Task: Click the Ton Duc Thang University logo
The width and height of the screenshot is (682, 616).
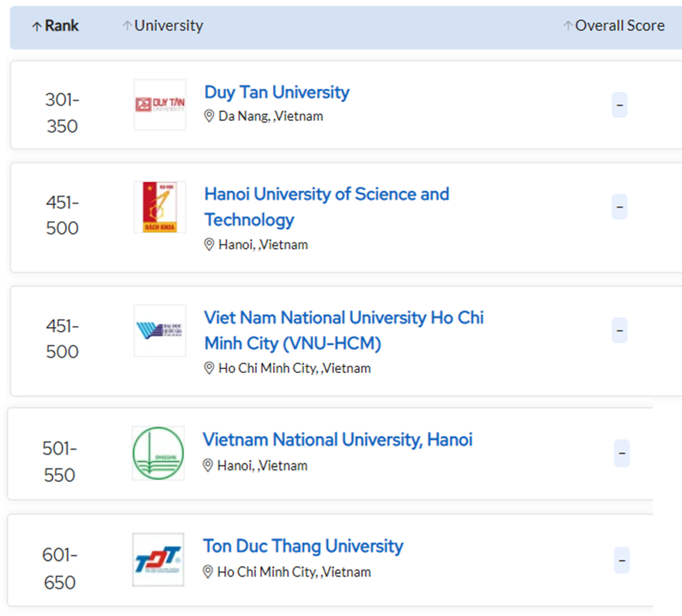Action: [158, 559]
